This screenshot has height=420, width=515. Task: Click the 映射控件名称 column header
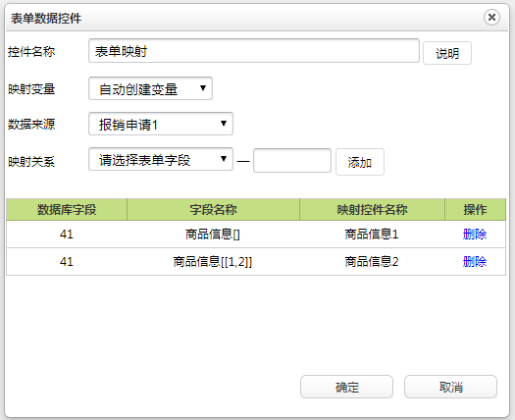click(x=372, y=209)
